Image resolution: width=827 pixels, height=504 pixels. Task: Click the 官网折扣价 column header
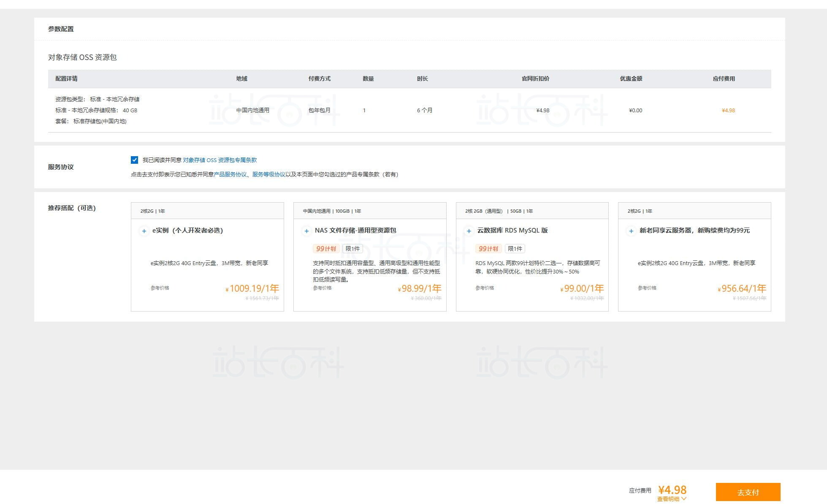(x=535, y=79)
